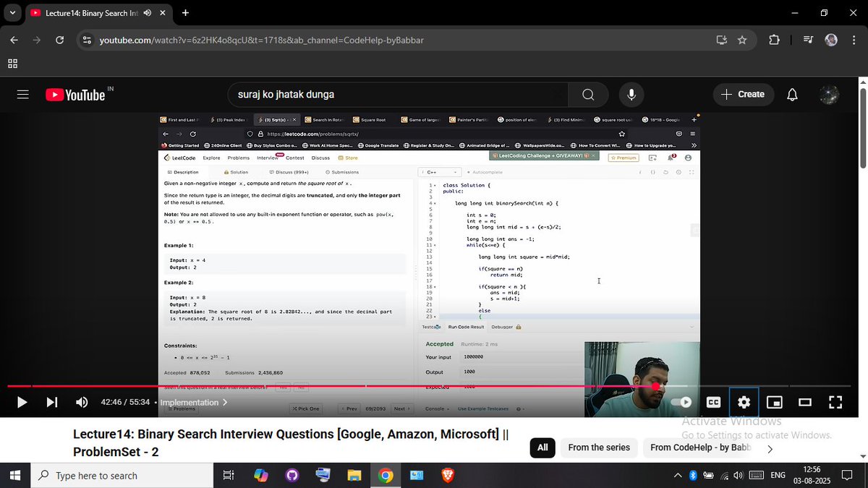The width and height of the screenshot is (868, 488).
Task: Close the Lecture14 browser tab
Action: (x=163, y=13)
